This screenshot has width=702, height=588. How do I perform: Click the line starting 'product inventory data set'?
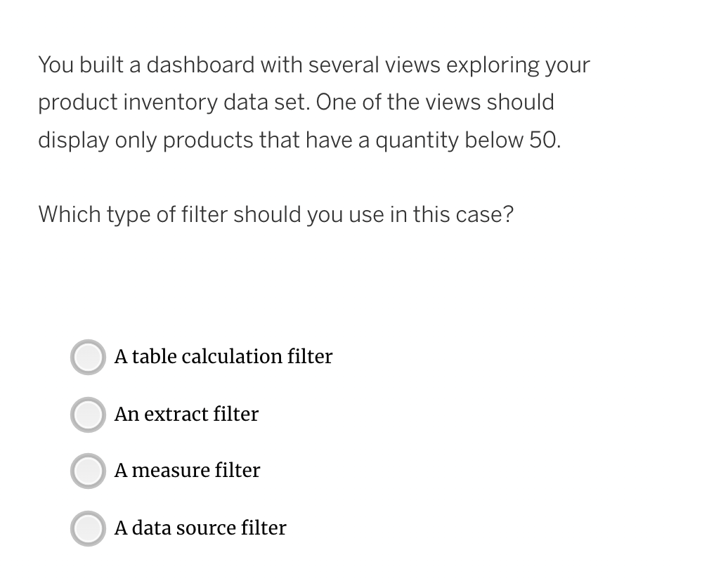click(296, 103)
